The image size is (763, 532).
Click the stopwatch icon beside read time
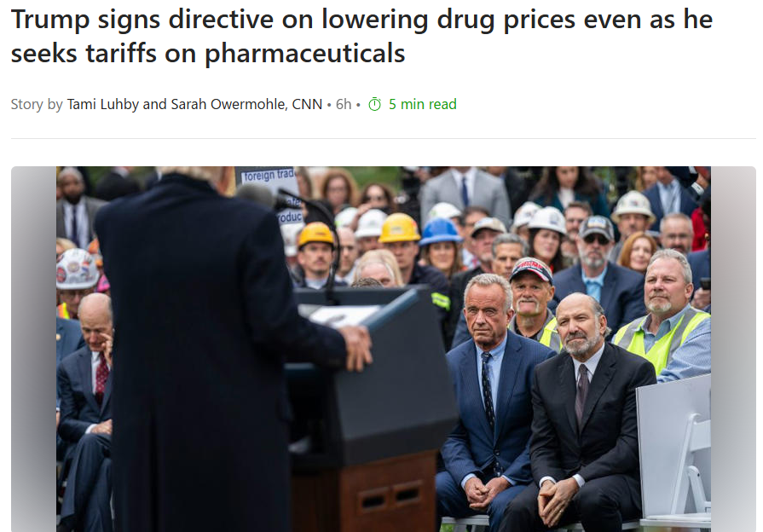[375, 104]
